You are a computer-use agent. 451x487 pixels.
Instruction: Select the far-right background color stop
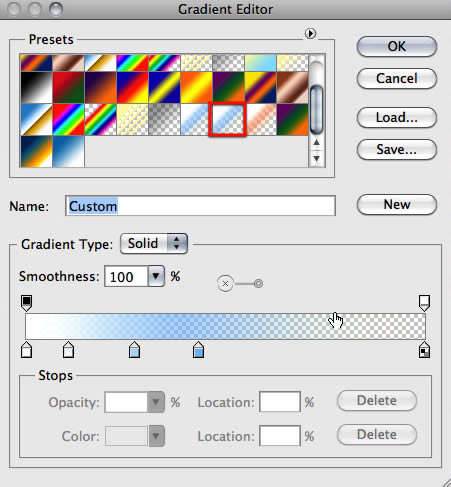424,350
